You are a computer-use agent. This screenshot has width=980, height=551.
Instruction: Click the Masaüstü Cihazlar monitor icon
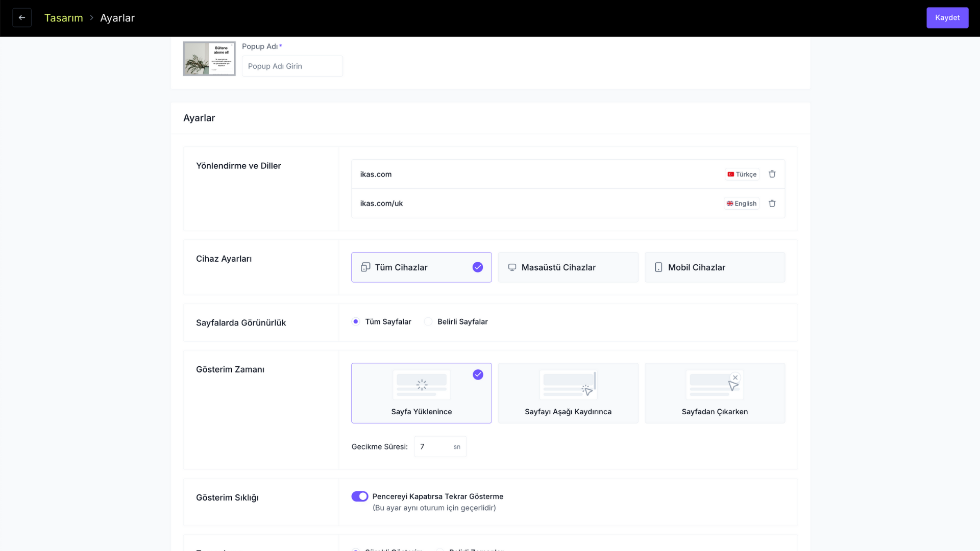[x=512, y=267]
